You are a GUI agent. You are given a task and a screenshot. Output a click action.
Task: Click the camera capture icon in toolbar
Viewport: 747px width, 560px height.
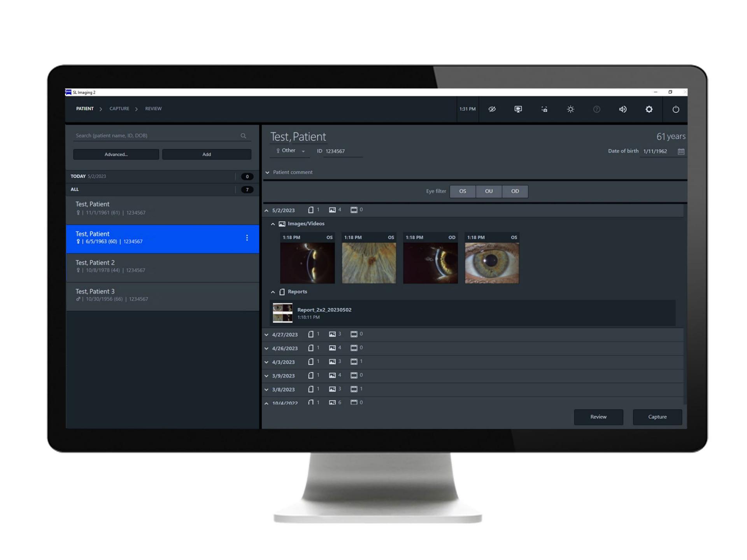click(545, 109)
